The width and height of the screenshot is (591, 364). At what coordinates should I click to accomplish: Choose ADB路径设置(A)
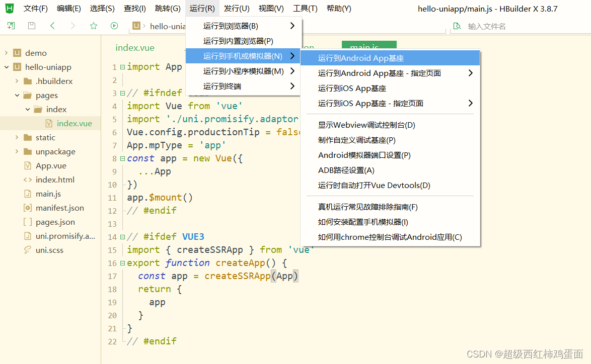coord(390,170)
